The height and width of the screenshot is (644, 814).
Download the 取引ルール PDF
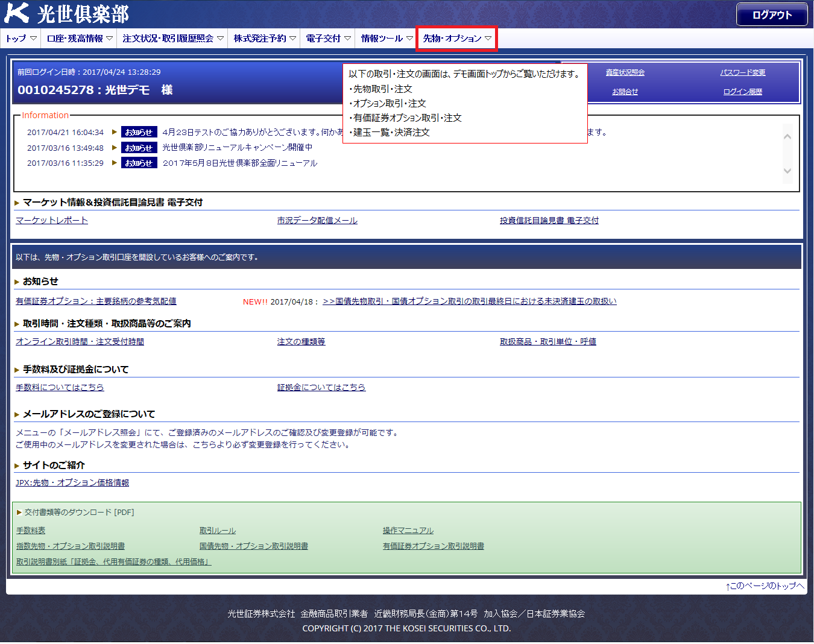(x=218, y=531)
